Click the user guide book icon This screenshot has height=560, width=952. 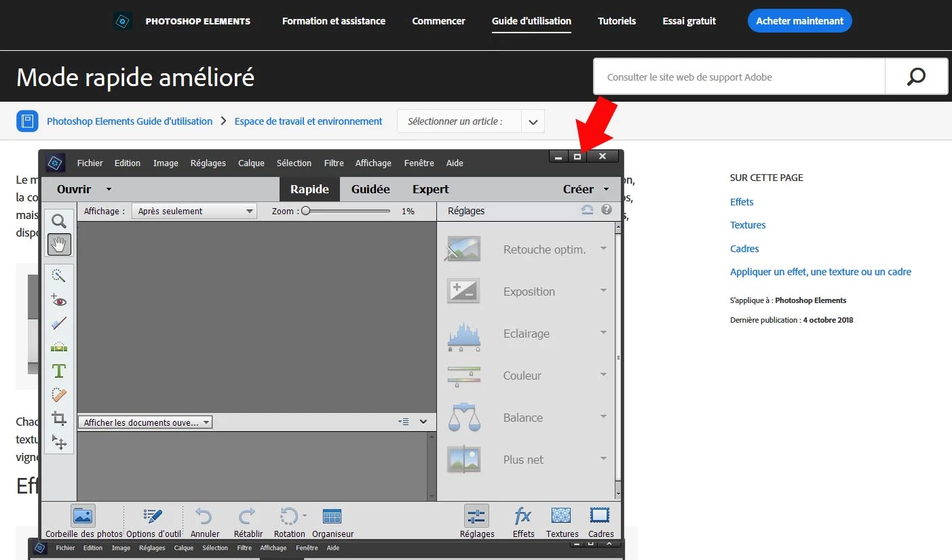pyautogui.click(x=27, y=121)
